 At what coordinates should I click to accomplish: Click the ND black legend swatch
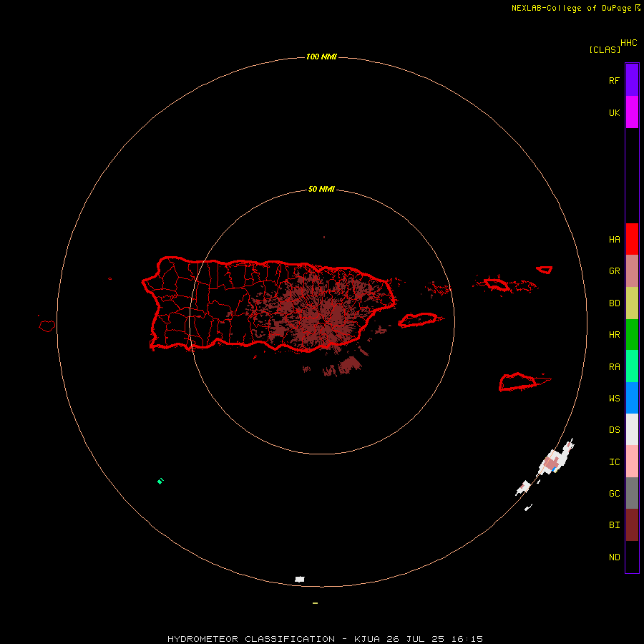coord(632,557)
